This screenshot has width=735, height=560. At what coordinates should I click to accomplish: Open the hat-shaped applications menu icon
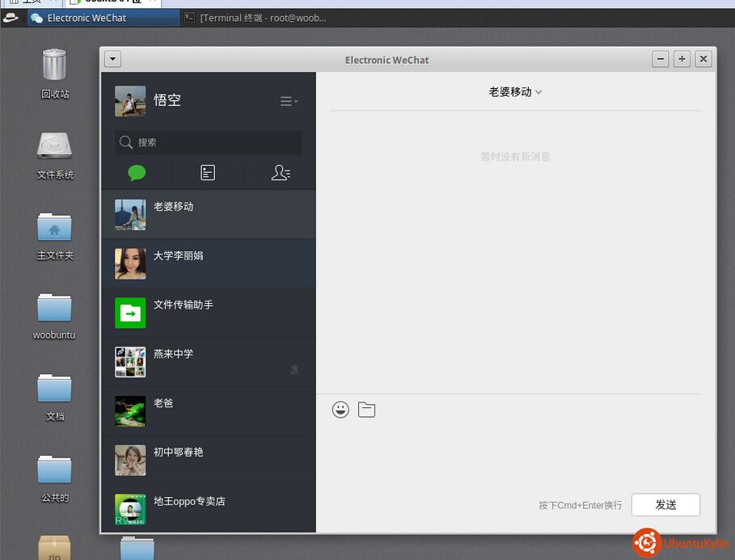tap(11, 19)
